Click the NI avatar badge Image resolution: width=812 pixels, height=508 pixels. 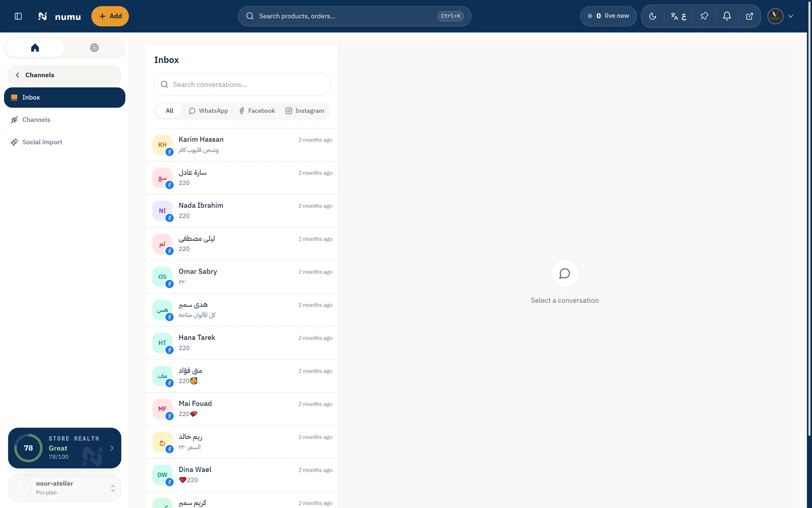(x=162, y=211)
